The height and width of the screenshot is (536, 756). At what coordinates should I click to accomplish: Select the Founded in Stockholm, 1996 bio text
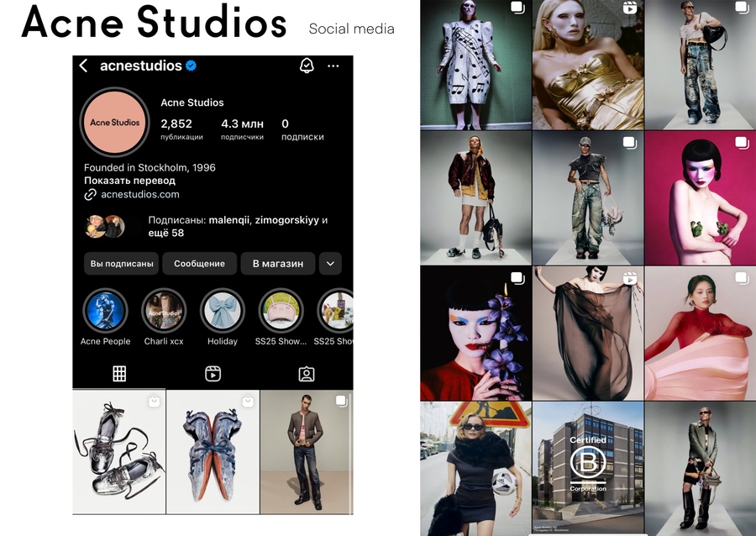[150, 168]
